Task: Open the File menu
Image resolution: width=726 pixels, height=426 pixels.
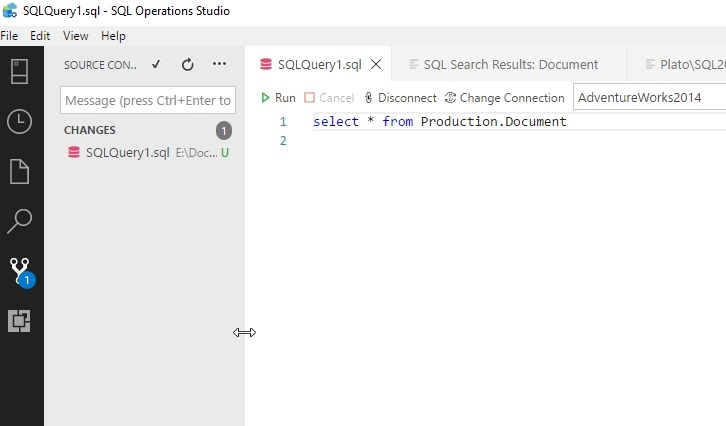Action: click(x=9, y=36)
